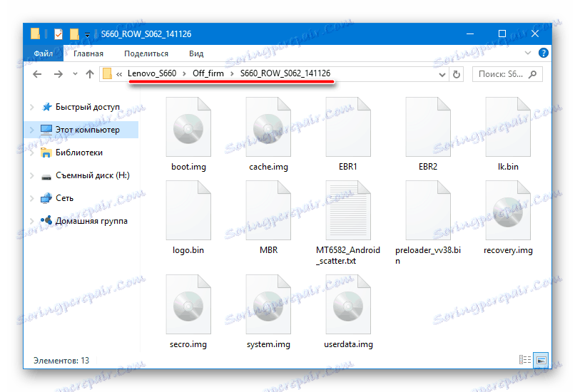Click the Properties quick access icon
575x392 pixels.
pyautogui.click(x=58, y=34)
